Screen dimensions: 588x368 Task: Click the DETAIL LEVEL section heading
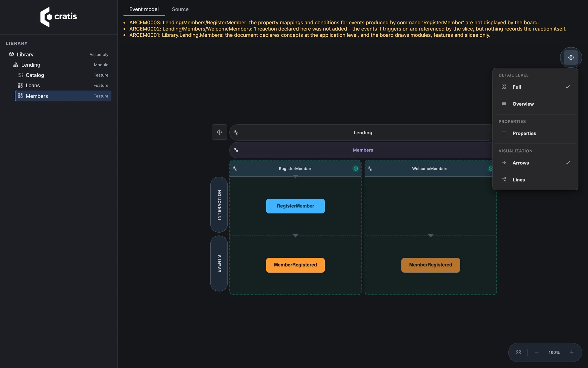(513, 75)
